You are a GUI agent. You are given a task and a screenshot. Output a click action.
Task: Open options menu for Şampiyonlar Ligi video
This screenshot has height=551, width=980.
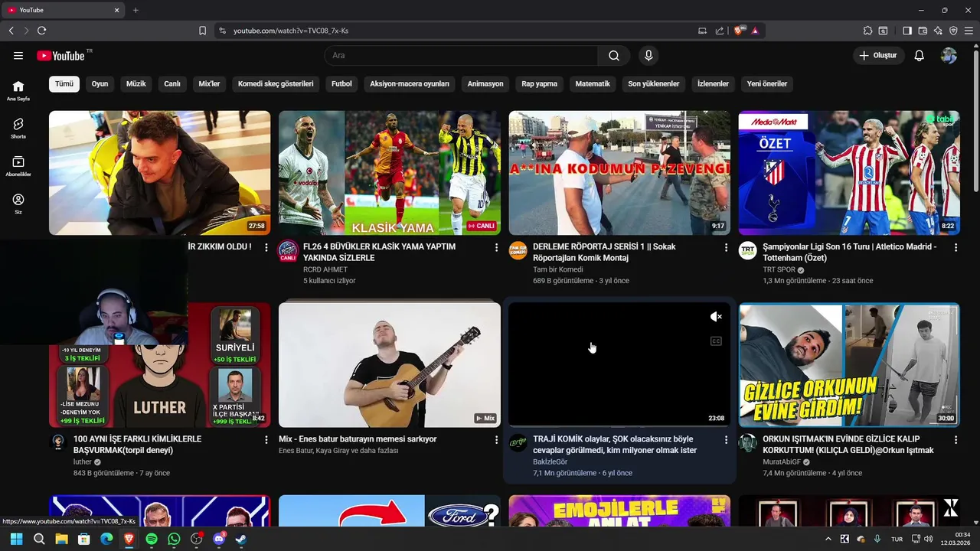[x=955, y=247]
